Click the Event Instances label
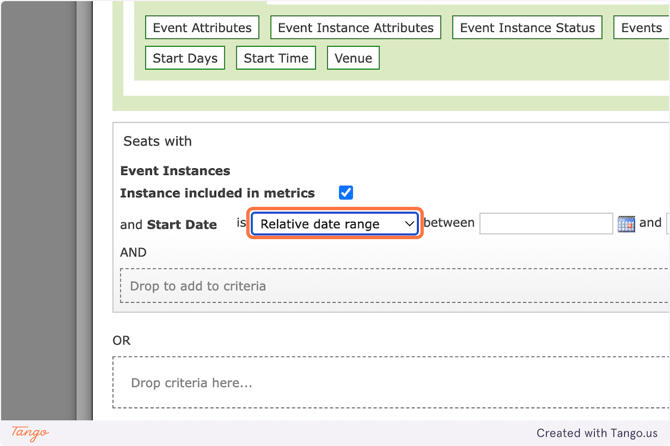 (x=175, y=171)
